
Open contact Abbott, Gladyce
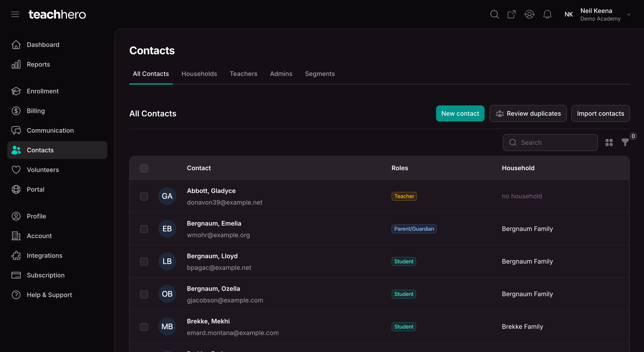click(211, 191)
